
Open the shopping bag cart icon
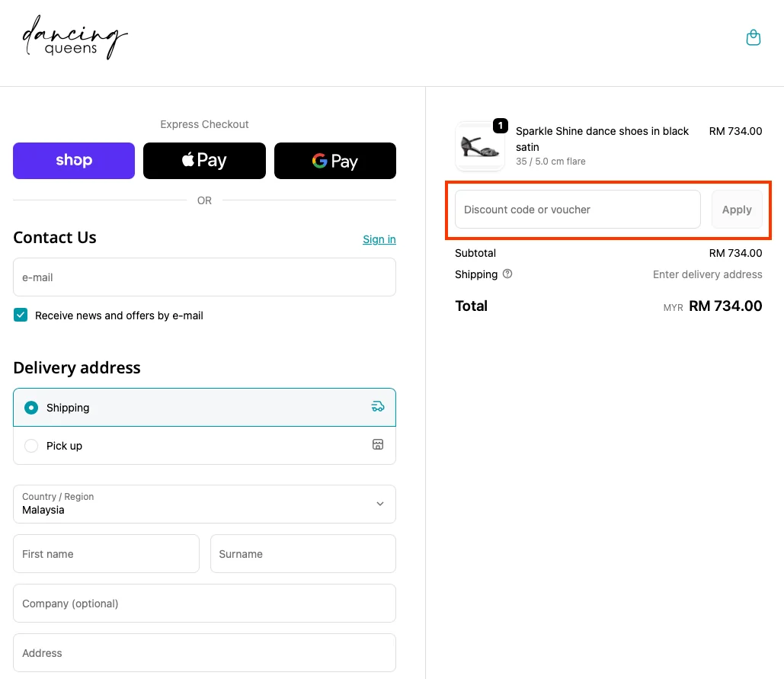(x=753, y=37)
